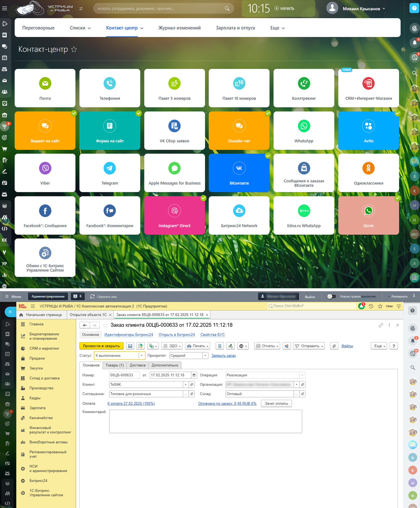Click the Viber channel icon
Image resolution: width=420 pixels, height=508 pixels.
click(x=45, y=168)
